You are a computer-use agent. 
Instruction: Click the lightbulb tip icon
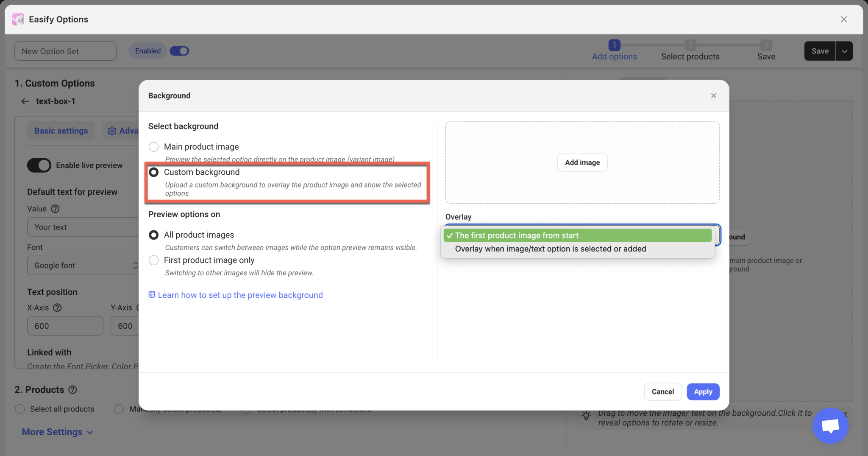586,416
